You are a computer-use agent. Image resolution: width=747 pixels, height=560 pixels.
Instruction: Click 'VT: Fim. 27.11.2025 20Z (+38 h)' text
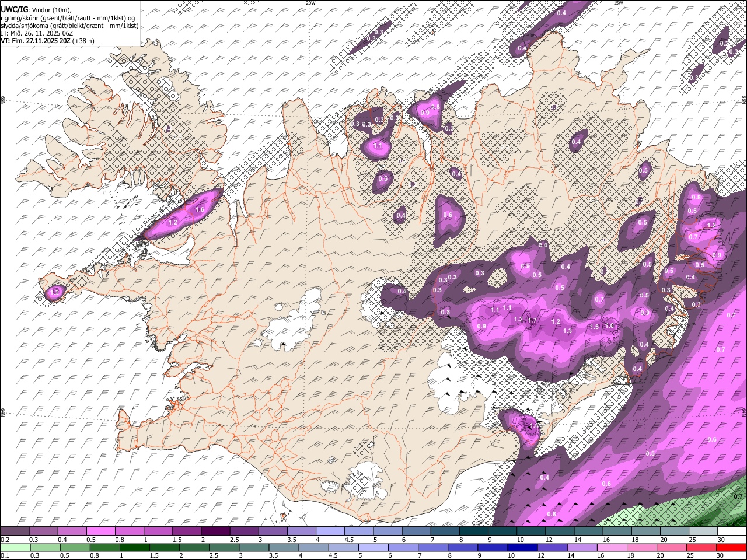(47, 41)
